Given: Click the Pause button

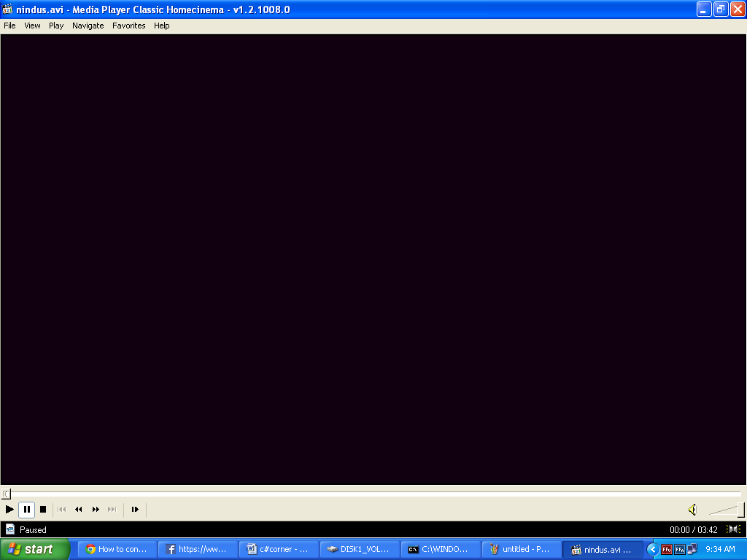Looking at the screenshot, I should tap(27, 510).
